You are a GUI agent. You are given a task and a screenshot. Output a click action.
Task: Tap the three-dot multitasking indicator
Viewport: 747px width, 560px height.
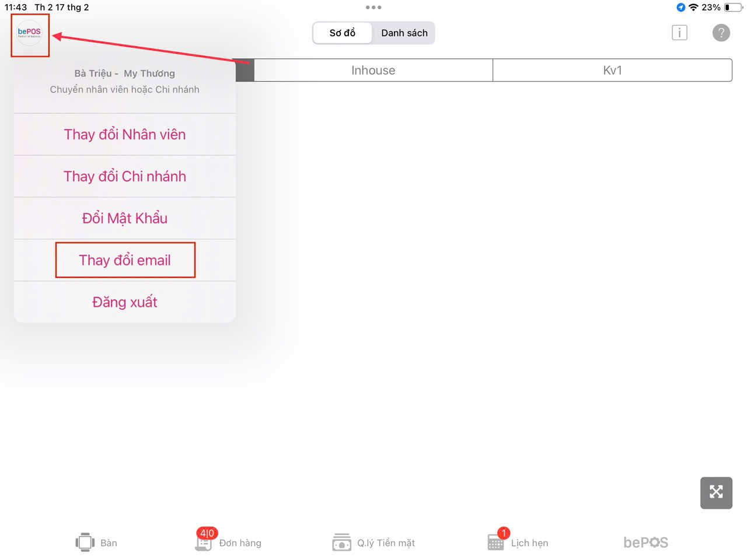[x=373, y=8]
